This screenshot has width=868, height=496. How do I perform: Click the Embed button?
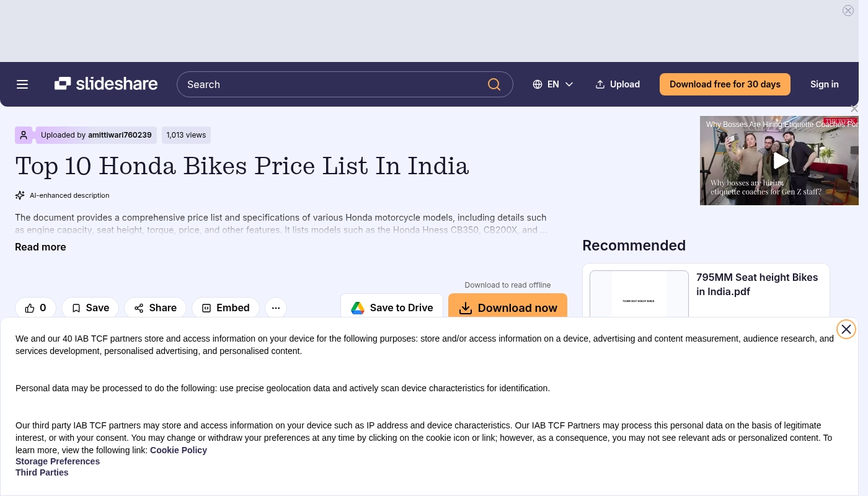226,308
